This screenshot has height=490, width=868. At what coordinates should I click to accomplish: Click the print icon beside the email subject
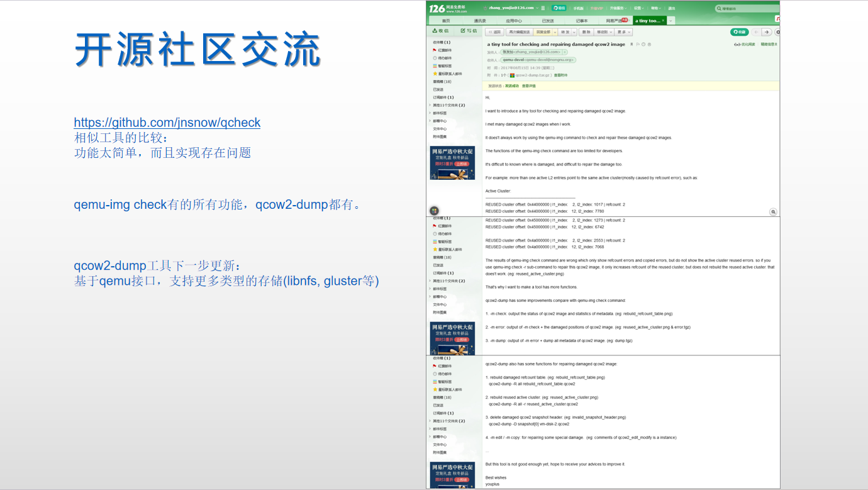(648, 44)
